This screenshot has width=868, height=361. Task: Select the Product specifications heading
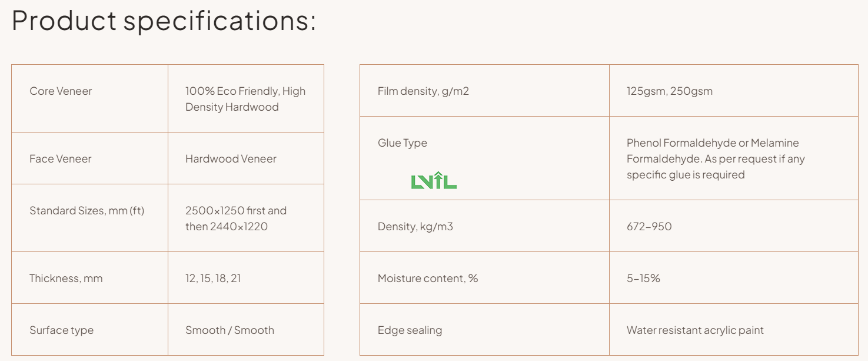tap(164, 21)
